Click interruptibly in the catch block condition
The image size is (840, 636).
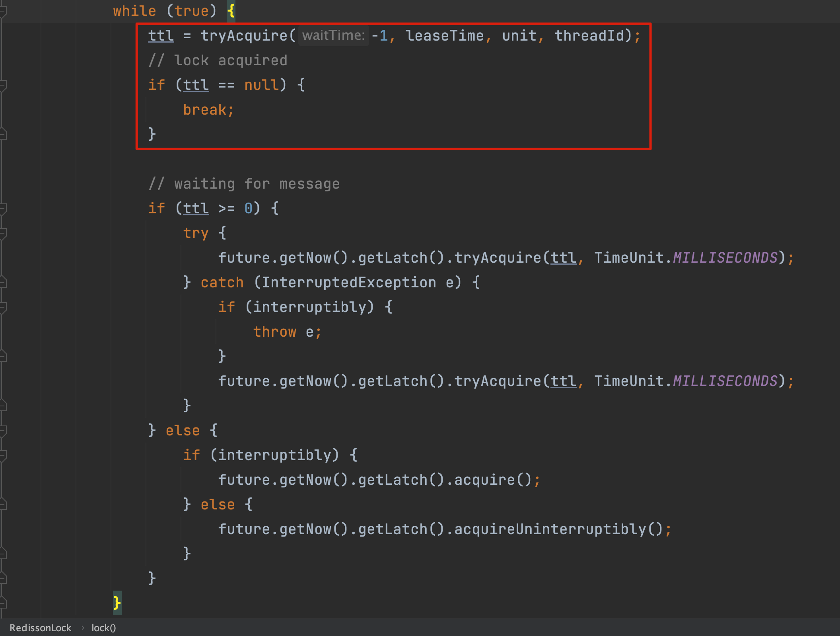309,307
